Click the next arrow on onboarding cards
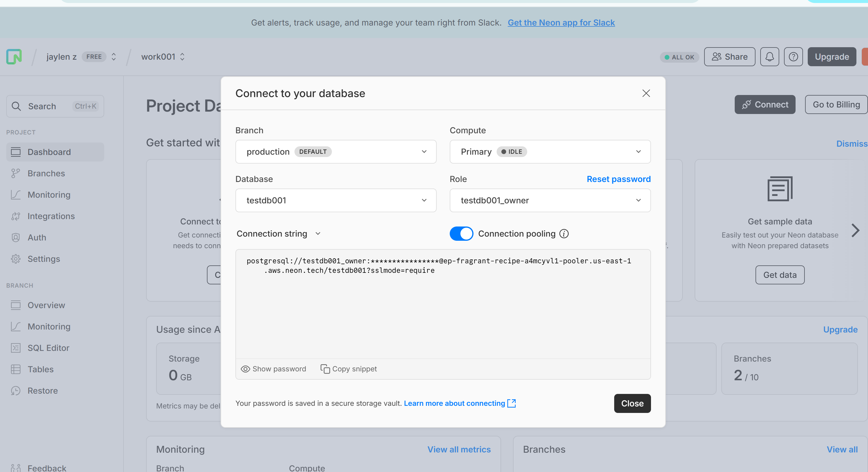The width and height of the screenshot is (868, 472). [855, 230]
